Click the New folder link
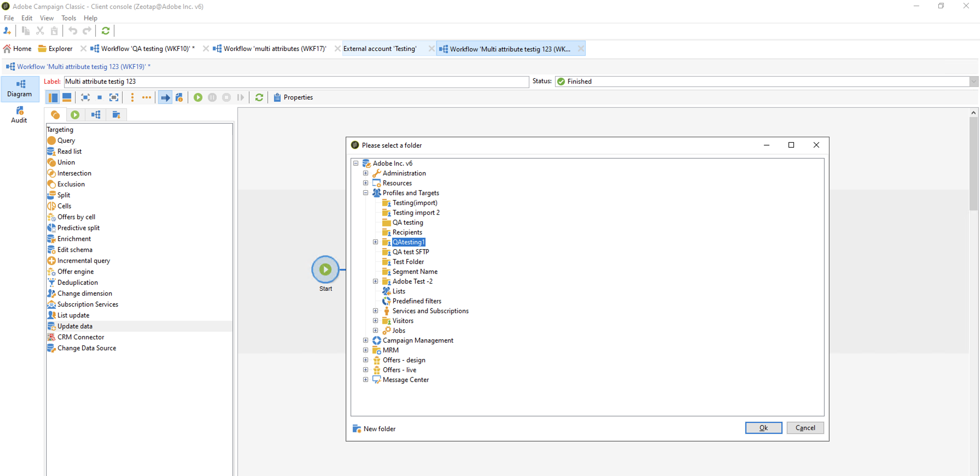Screen dimensions: 980x476 pos(379,429)
